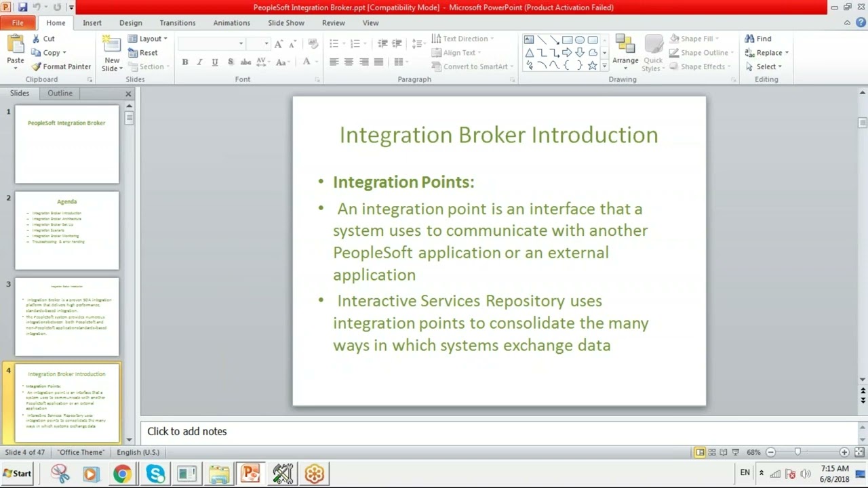Open the Layout dropdown
The height and width of the screenshot is (488, 868).
[x=148, y=39]
